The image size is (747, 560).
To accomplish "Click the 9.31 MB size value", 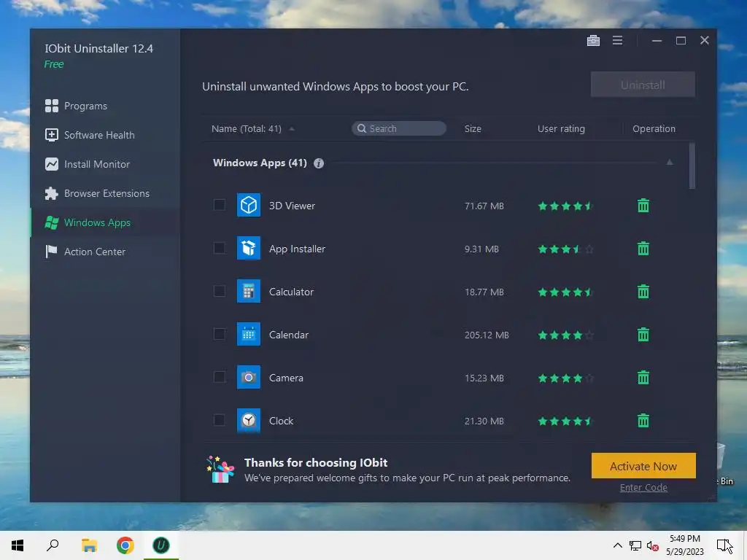I will point(481,249).
